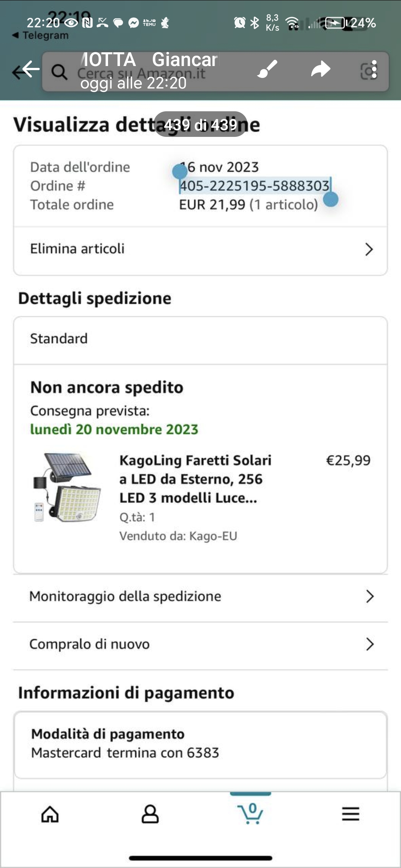This screenshot has width=401, height=868.
Task: Tap the share forward arrow icon
Action: (x=321, y=69)
